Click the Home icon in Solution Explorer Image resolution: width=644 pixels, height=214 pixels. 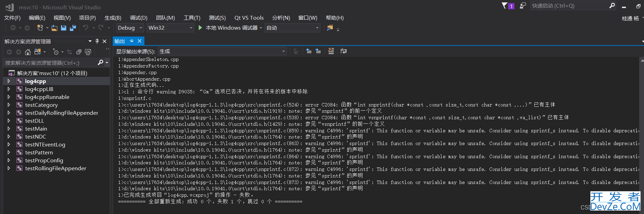pyautogui.click(x=28, y=52)
